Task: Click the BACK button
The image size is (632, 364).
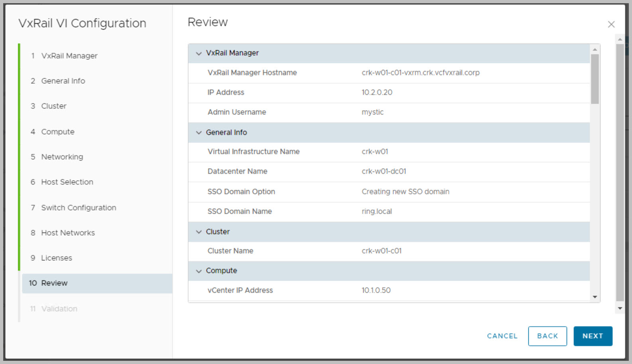Action: (547, 336)
